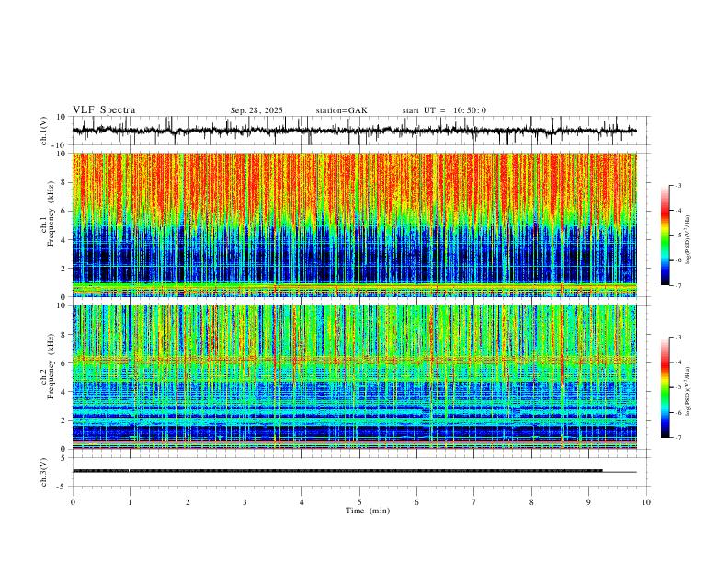Click the "Time (min)" axis title
This screenshot has width=728, height=563.
coord(368,511)
